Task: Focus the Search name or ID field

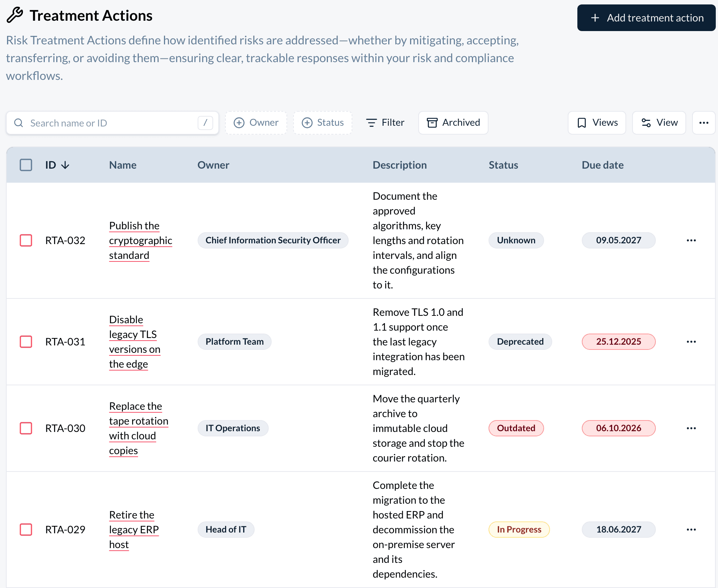Action: tap(113, 123)
